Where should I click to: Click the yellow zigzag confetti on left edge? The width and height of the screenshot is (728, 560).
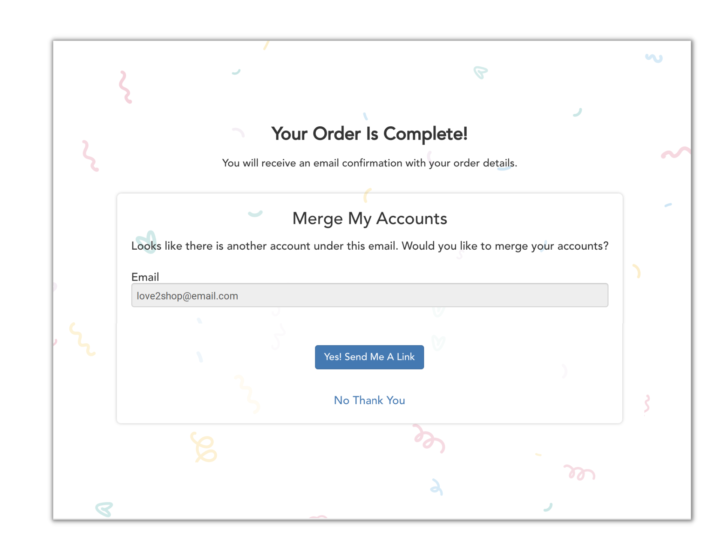(x=82, y=339)
